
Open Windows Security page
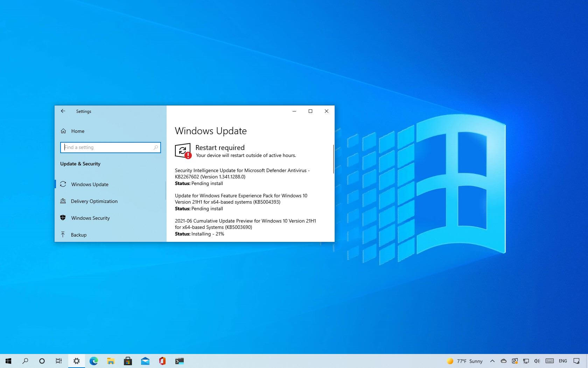click(x=90, y=218)
